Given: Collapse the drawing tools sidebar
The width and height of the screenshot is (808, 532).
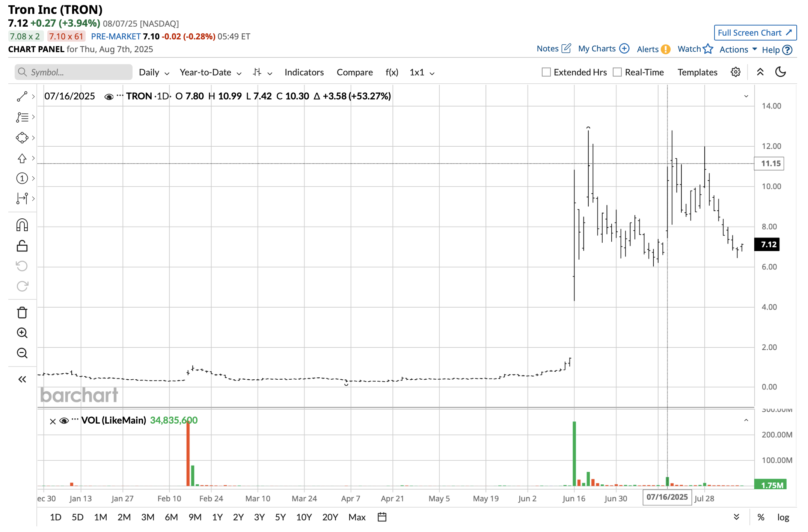Looking at the screenshot, I should pyautogui.click(x=22, y=379).
